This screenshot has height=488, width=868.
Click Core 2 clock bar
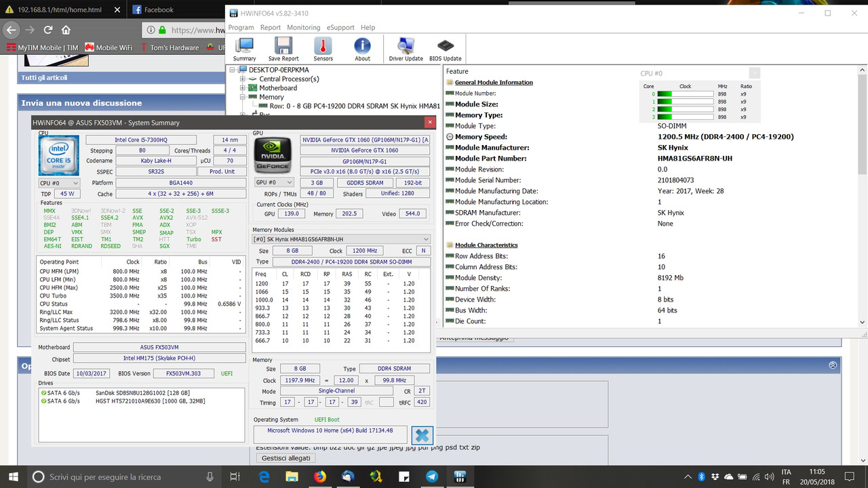tap(686, 109)
